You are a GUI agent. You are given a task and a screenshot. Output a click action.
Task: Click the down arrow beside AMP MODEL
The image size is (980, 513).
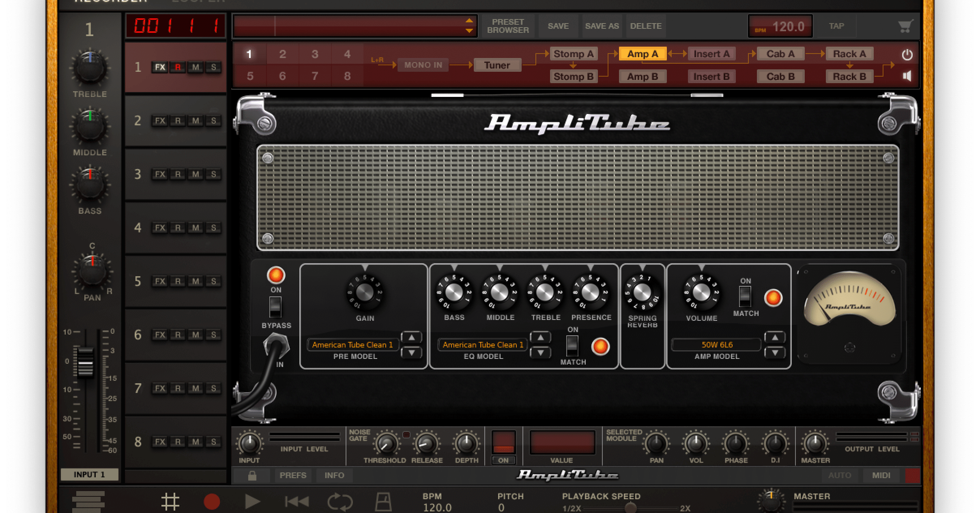775,353
